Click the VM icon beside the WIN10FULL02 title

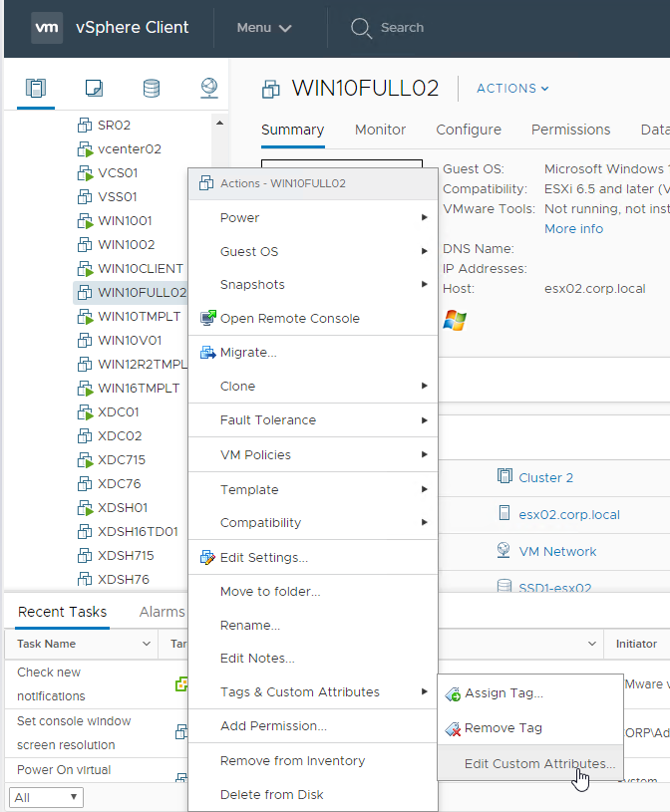click(271, 89)
